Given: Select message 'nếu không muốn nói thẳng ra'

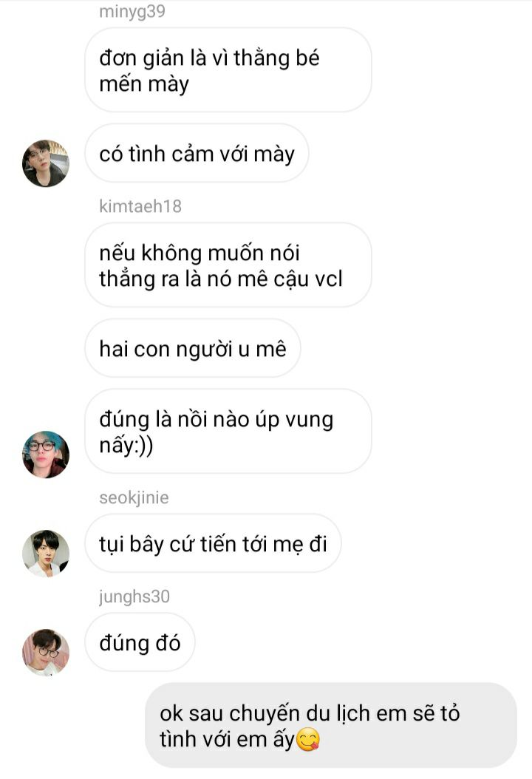Looking at the screenshot, I should (x=228, y=265).
